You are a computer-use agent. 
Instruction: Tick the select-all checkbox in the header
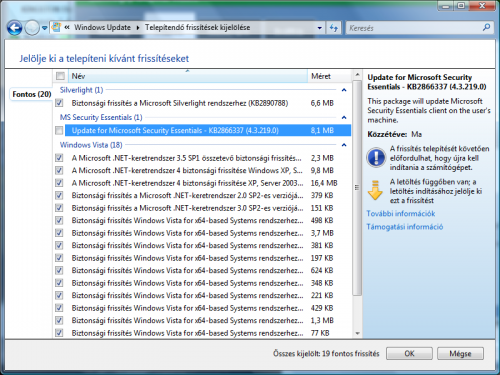pyautogui.click(x=60, y=76)
